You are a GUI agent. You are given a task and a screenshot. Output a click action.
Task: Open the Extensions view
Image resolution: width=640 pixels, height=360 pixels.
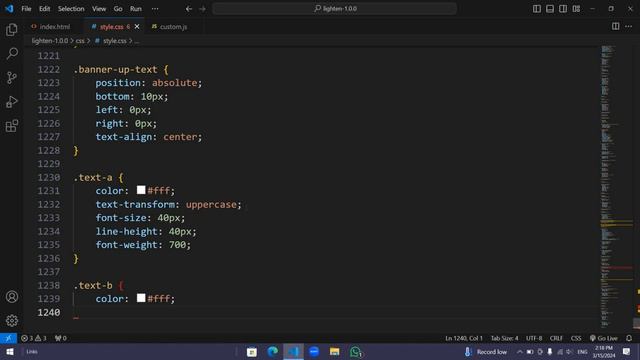click(x=12, y=126)
